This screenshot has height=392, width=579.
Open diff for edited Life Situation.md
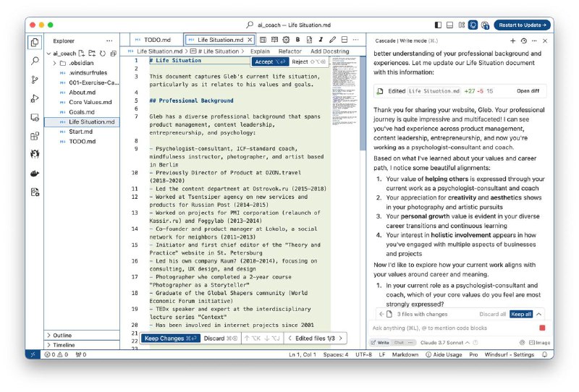click(528, 91)
